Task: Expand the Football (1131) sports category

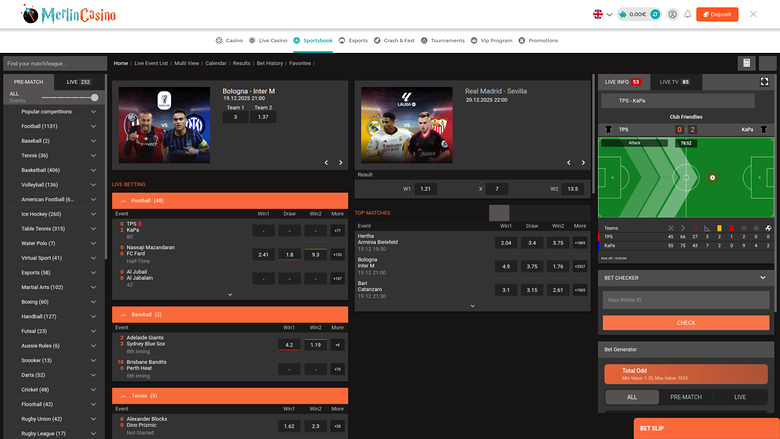Action: pos(94,126)
